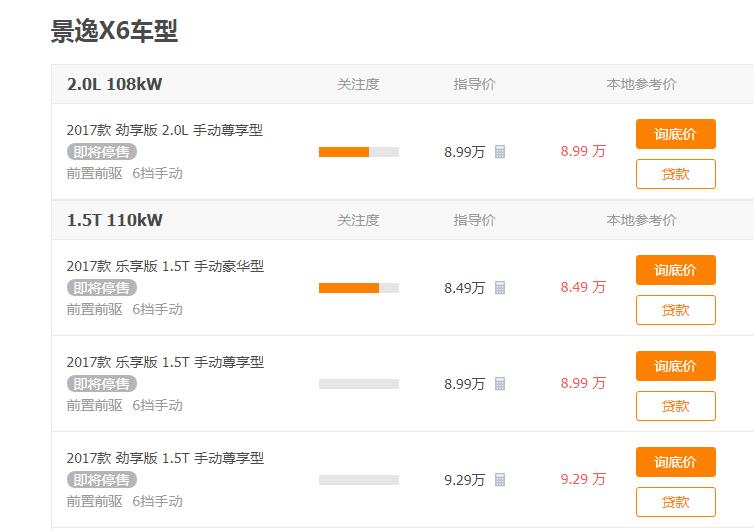Click local reference price 8.49 万
This screenshot has height=531, width=754.
click(583, 287)
